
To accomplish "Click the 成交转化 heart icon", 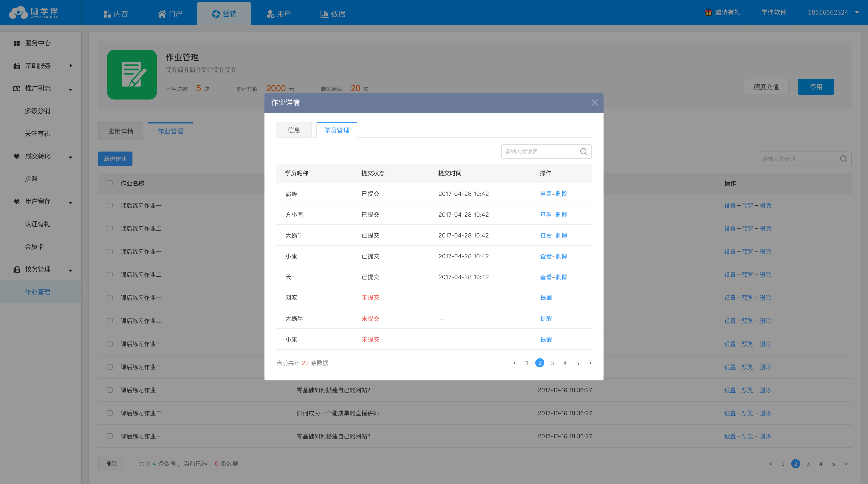I will (x=17, y=156).
